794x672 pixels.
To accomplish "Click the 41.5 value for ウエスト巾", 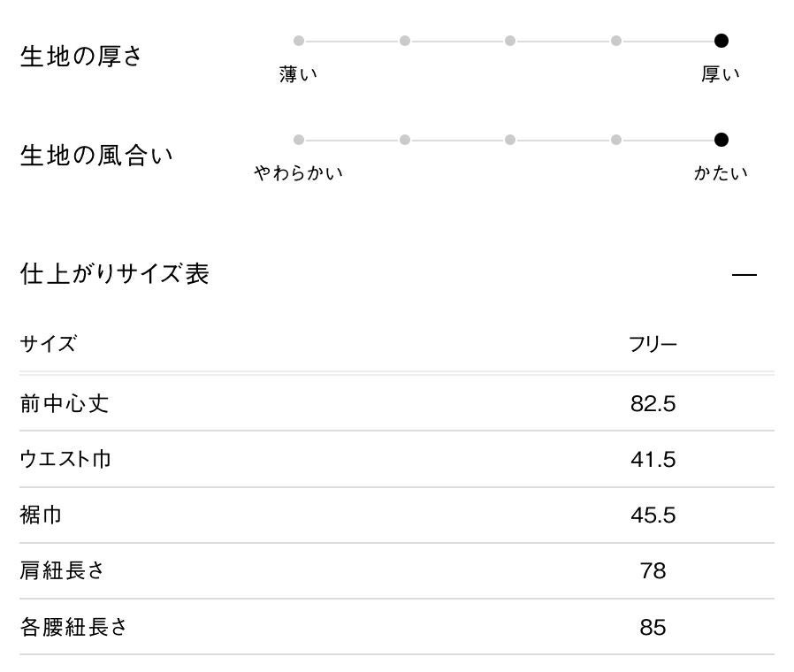I will 653,460.
